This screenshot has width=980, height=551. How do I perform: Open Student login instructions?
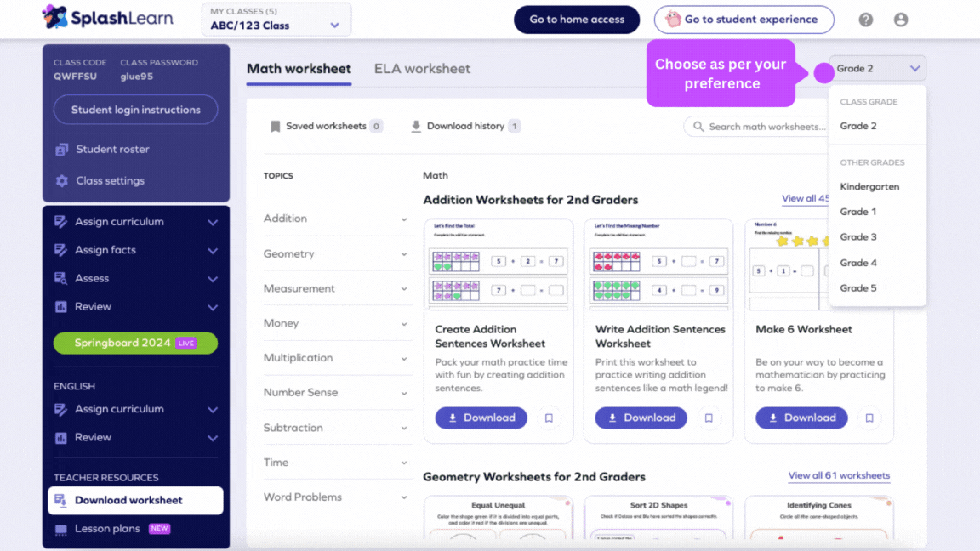135,110
